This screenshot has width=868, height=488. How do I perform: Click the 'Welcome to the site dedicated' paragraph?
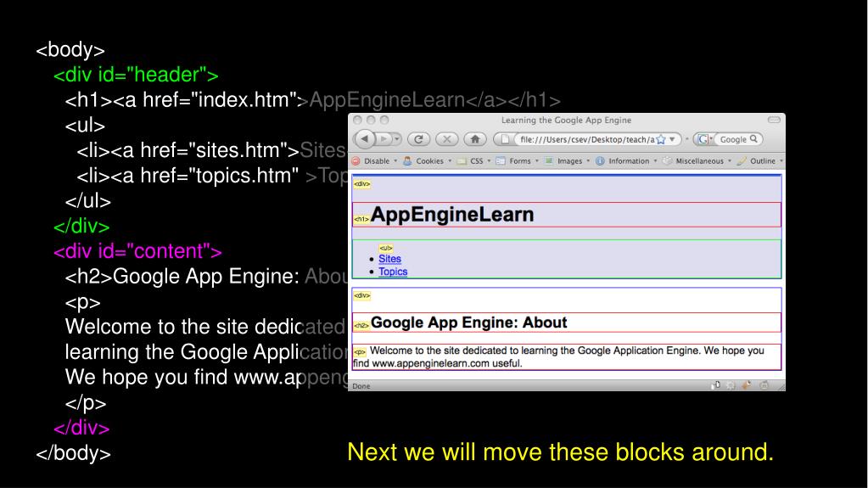coord(566,356)
